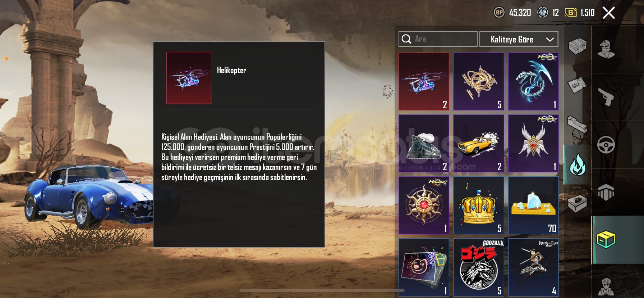Open the steering wheel vehicles category
This screenshot has height=298, width=644.
606,145
